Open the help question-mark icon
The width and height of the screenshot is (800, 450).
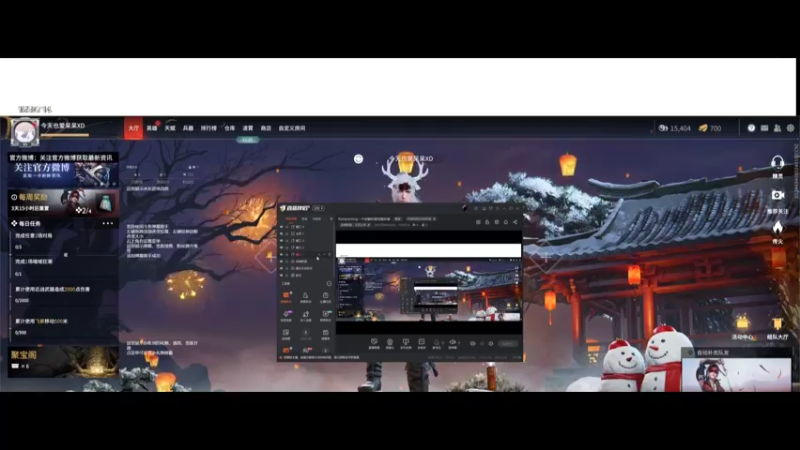pyautogui.click(x=751, y=128)
